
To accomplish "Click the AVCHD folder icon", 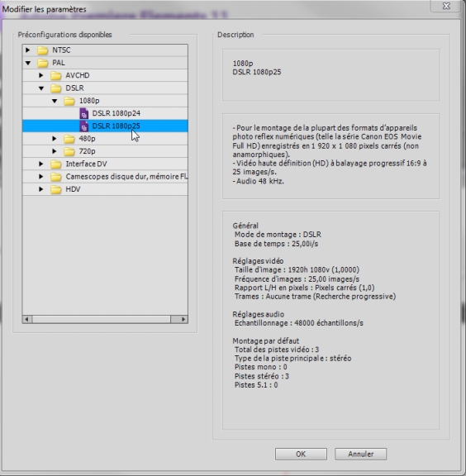I will (56, 75).
